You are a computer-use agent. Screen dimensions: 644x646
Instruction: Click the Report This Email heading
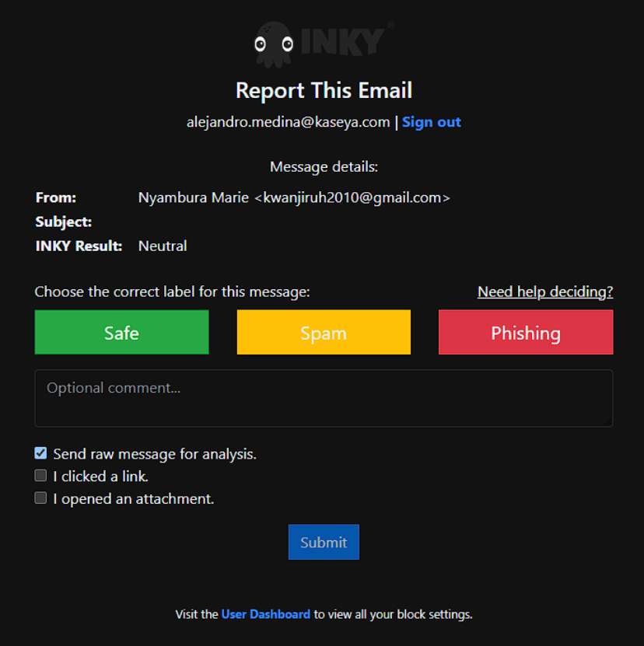pyautogui.click(x=324, y=90)
